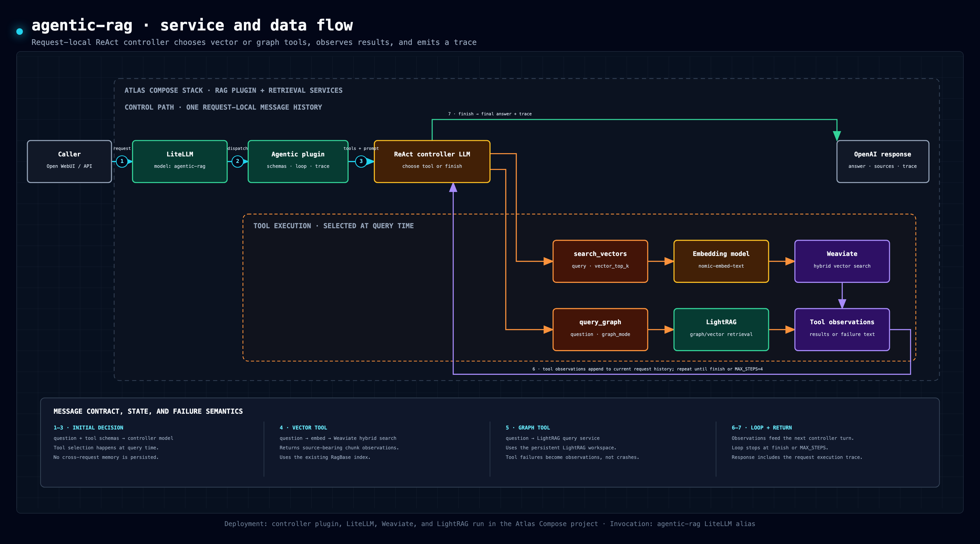The image size is (980, 544).
Task: Click 'Loop stops at finish or MAX_STEPS.' line
Action: click(x=780, y=448)
